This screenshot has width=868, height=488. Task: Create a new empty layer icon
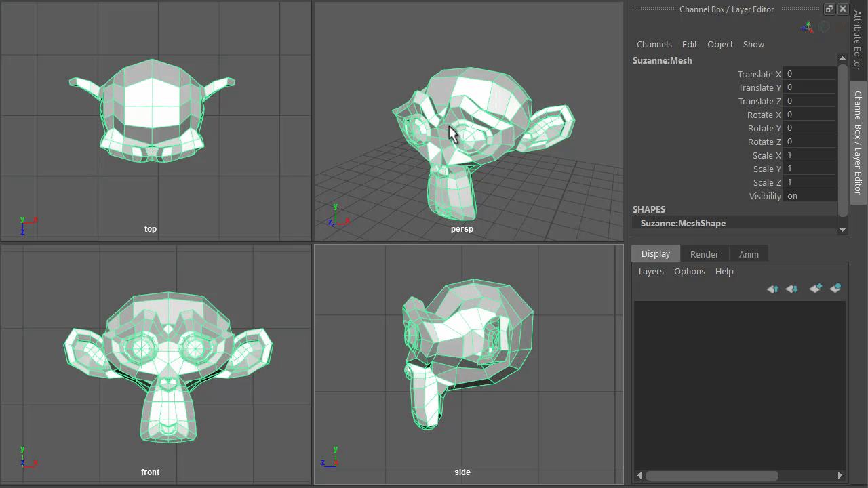click(816, 288)
